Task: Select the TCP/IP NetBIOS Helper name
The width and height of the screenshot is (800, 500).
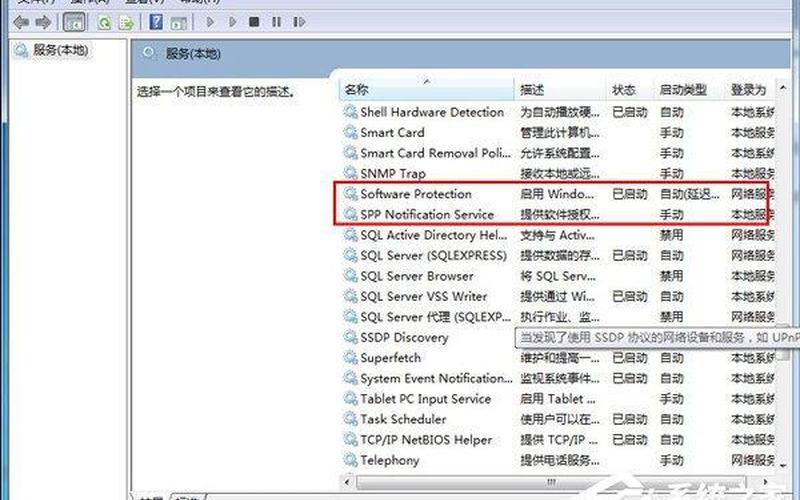Action: pyautogui.click(x=426, y=440)
